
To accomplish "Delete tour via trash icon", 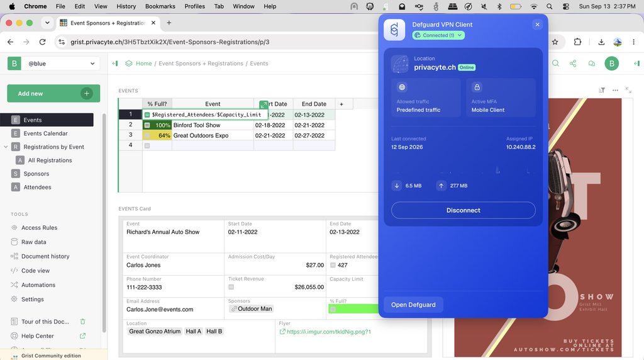I will (x=82, y=322).
